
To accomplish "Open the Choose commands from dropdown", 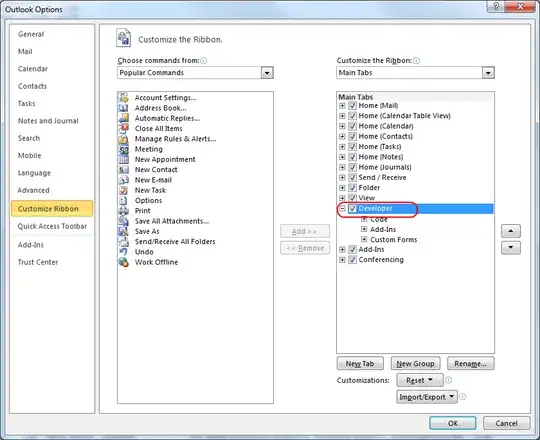I will (267, 73).
